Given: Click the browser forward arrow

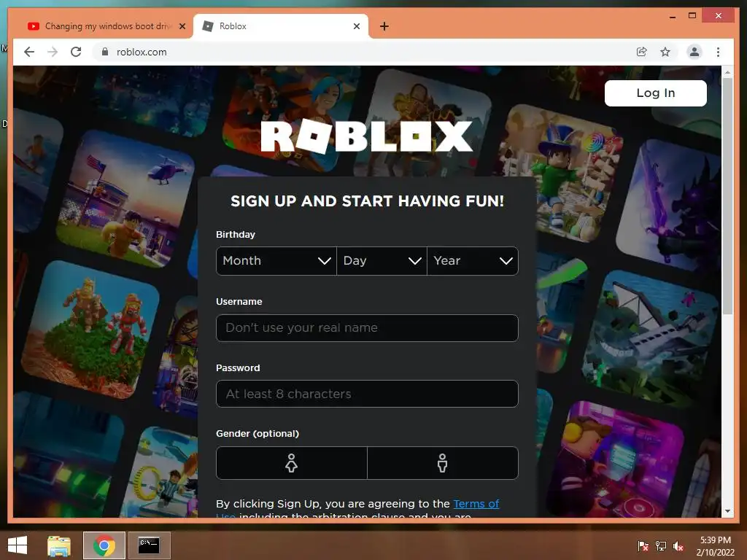Looking at the screenshot, I should click(x=53, y=52).
